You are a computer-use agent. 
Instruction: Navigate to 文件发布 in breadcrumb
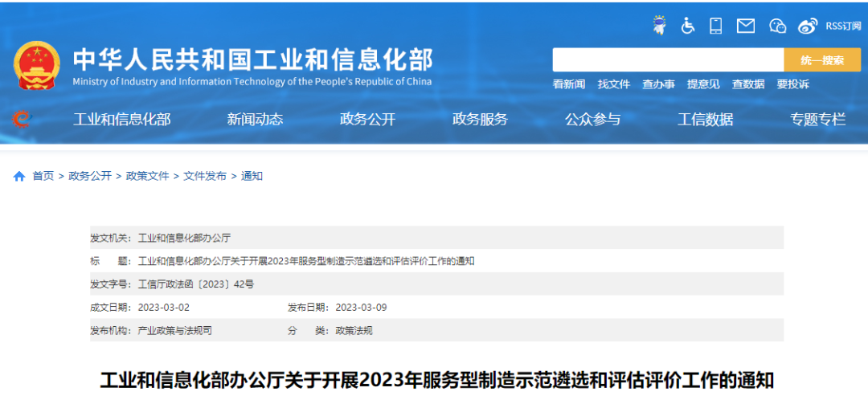(x=205, y=176)
